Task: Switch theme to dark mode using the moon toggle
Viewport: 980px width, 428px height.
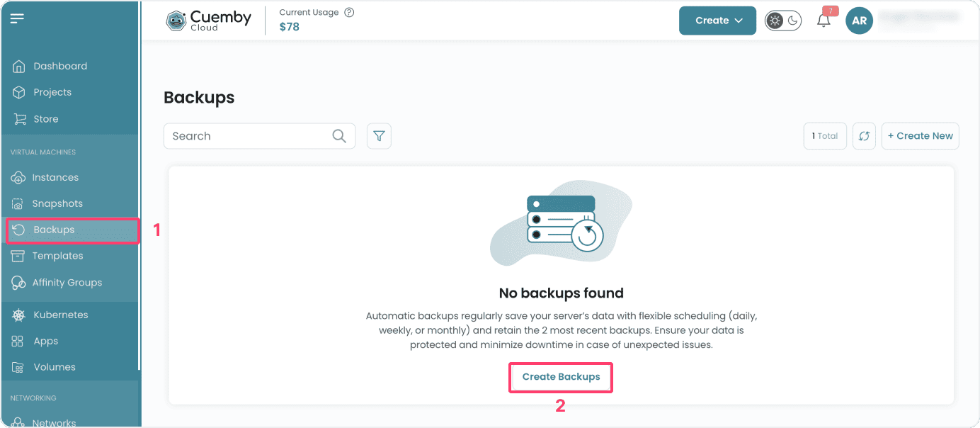Action: pos(792,20)
